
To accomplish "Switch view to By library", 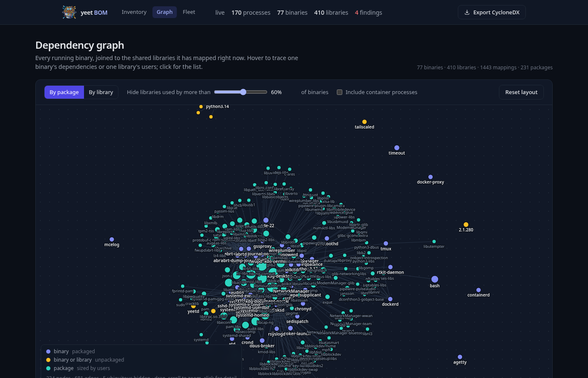I will [x=101, y=92].
